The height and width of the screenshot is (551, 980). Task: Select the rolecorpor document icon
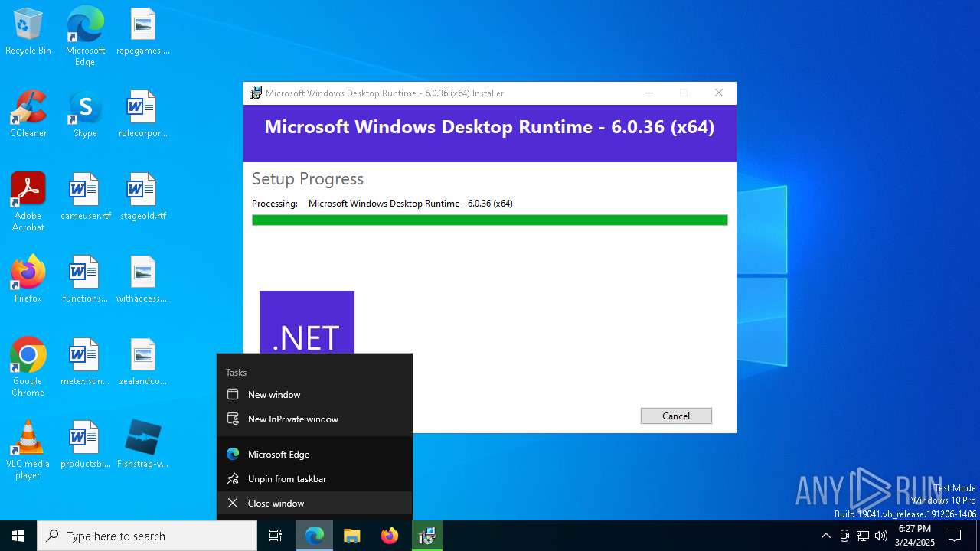(x=142, y=115)
